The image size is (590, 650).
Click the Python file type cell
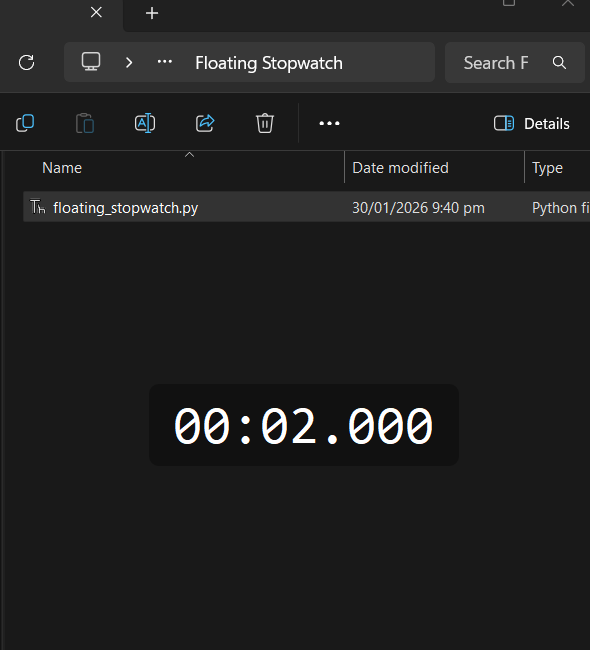tap(561, 208)
